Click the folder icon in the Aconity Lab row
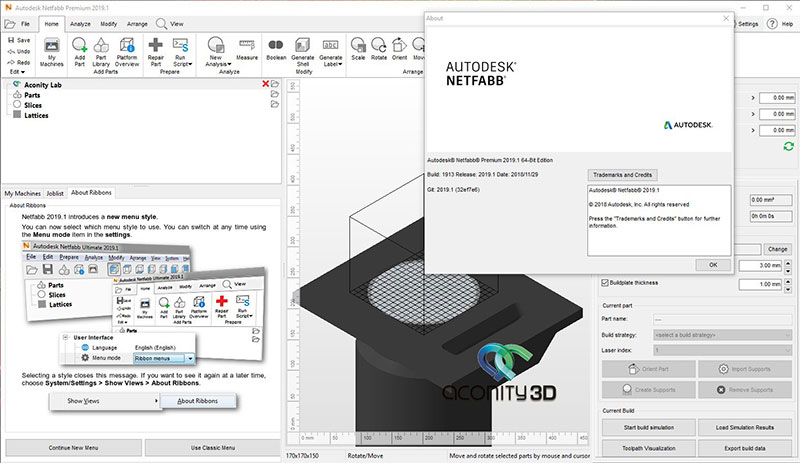 [275, 84]
